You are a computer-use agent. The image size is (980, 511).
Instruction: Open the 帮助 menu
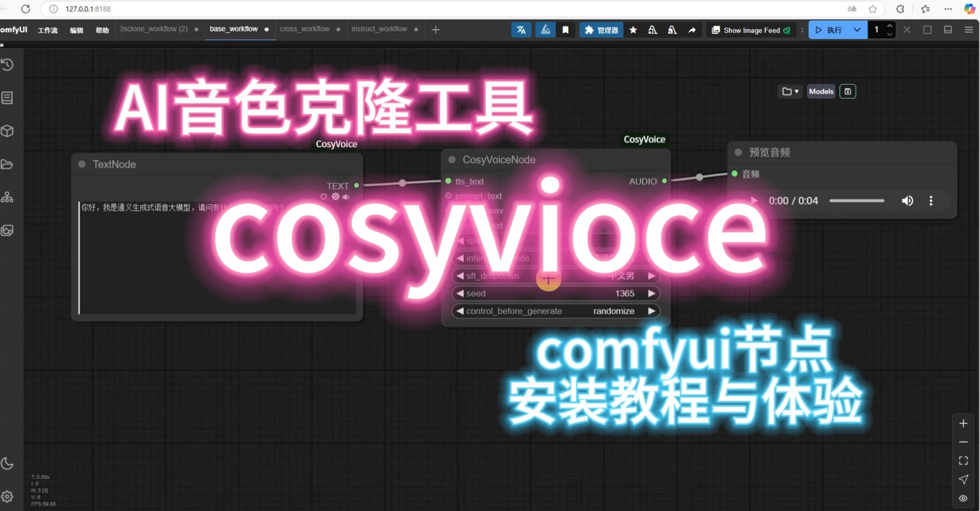click(x=102, y=30)
